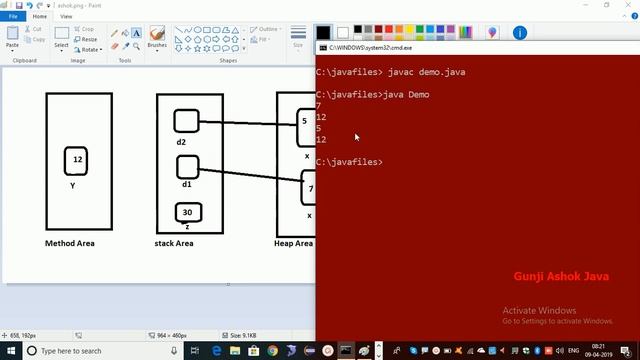Click the Type here to search box
The image size is (640, 360).
click(x=104, y=351)
